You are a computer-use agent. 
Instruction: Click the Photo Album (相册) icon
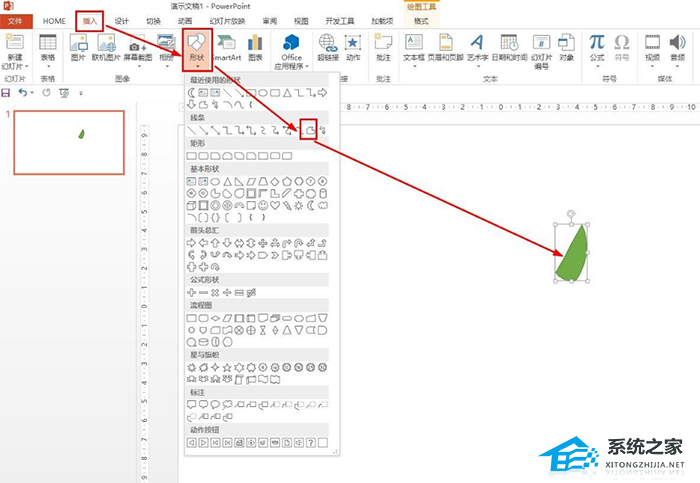coord(166,43)
